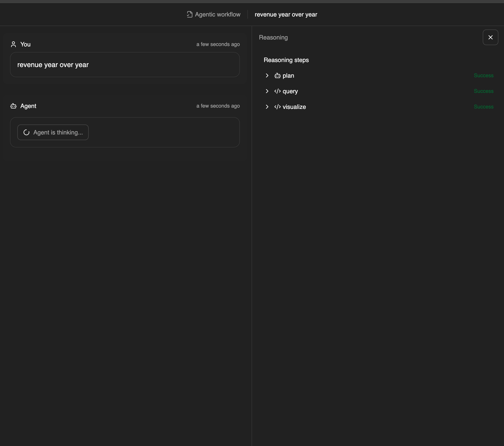The width and height of the screenshot is (504, 446).
Task: Open the Agentic workflow breadcrumb
Action: [x=217, y=15]
